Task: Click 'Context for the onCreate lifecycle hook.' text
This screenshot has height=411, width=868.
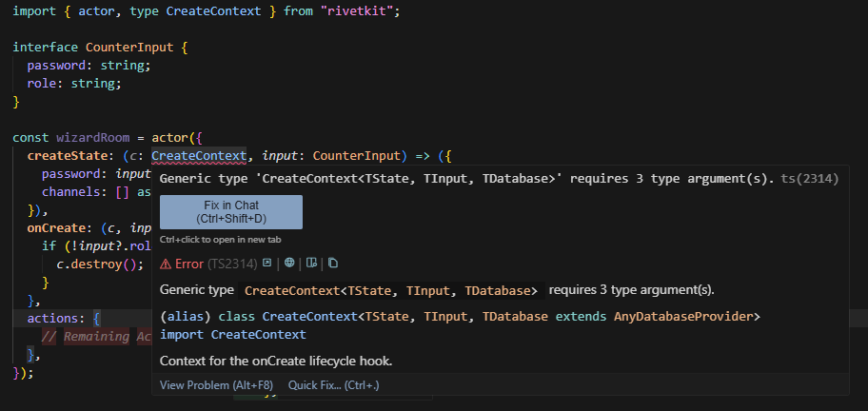Action: click(276, 362)
